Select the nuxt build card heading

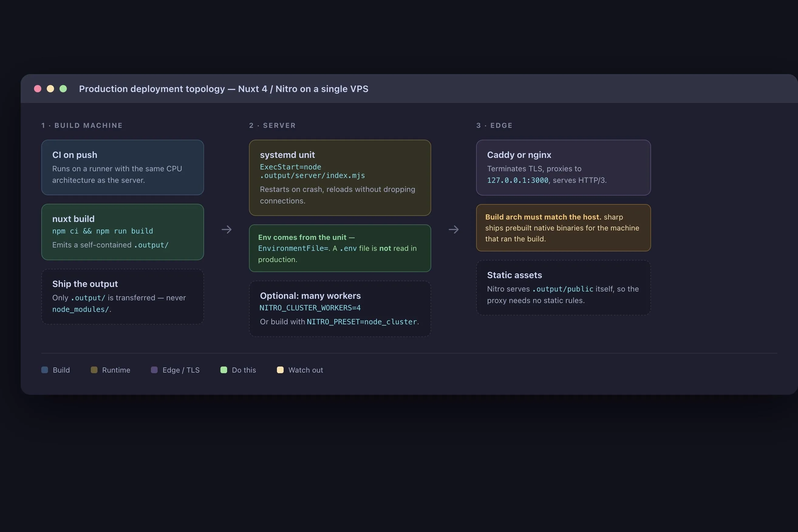click(73, 219)
